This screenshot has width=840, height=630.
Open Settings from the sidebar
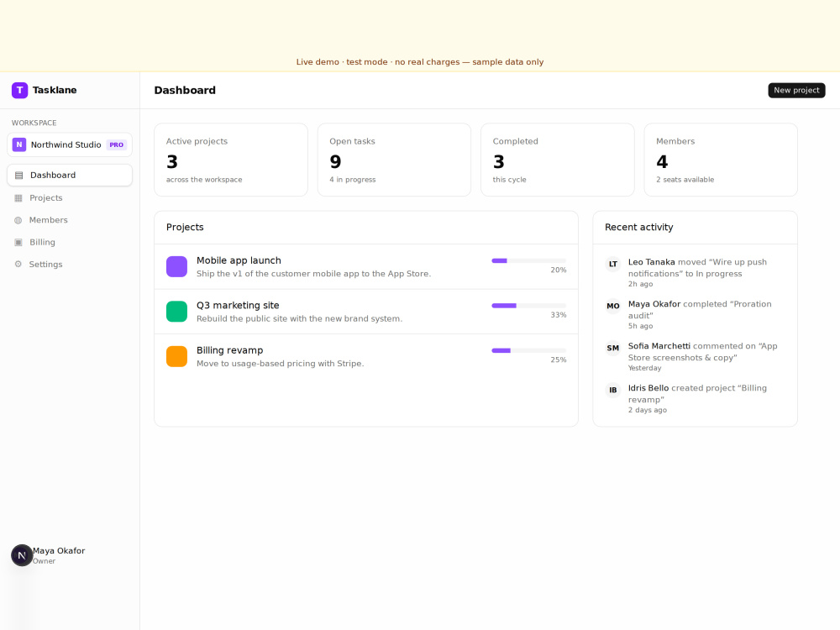(x=70, y=264)
